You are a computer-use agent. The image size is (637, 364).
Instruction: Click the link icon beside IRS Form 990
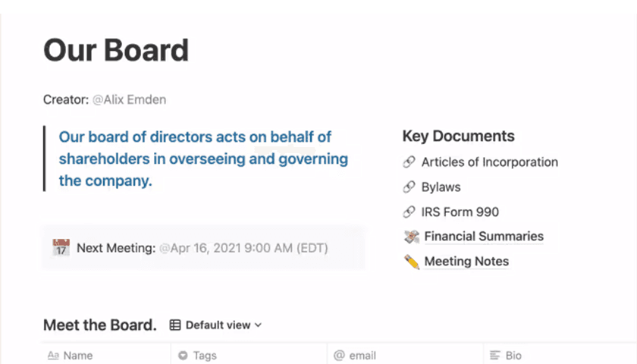click(409, 212)
